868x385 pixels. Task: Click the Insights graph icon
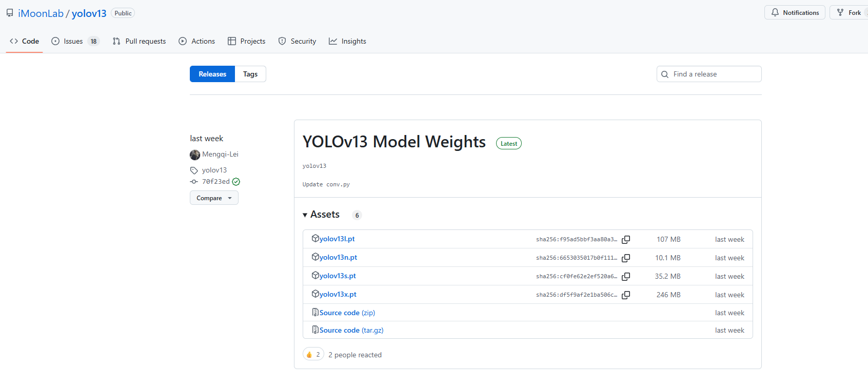pos(333,41)
